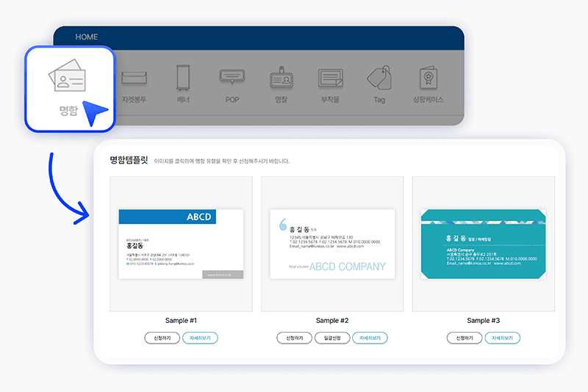Apply with 신청하기 under Sample #3

[x=465, y=338]
